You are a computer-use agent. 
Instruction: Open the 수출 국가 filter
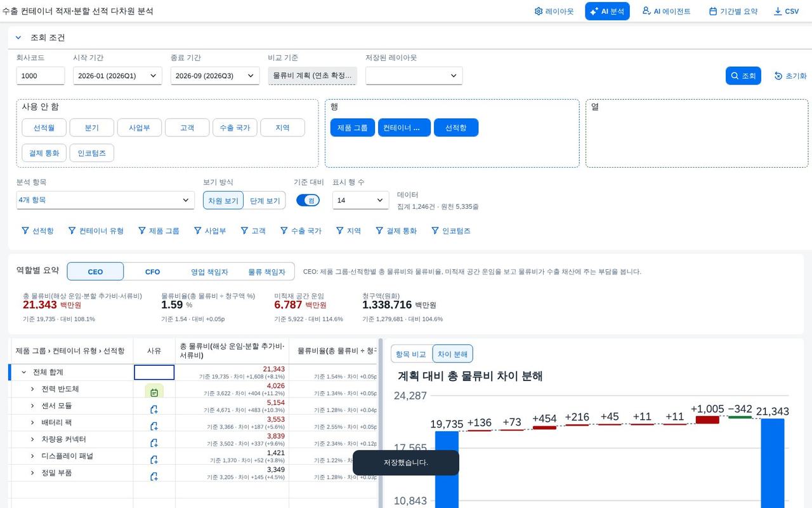coord(301,231)
